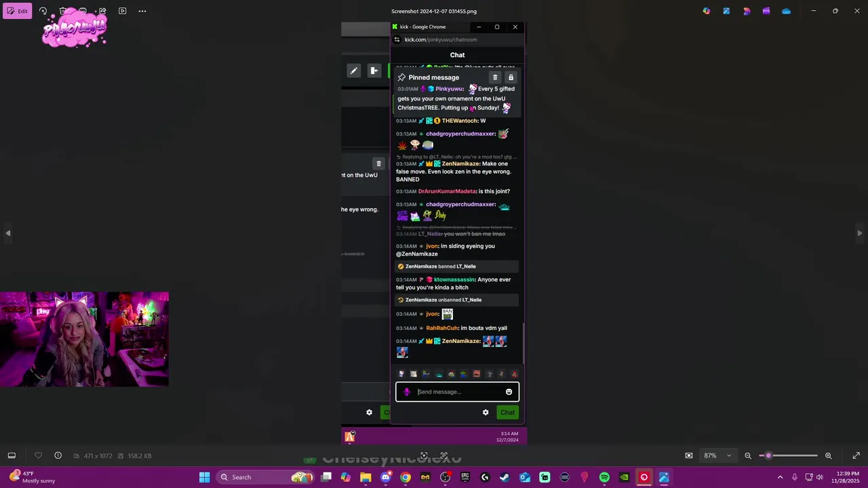Viewport: 868px width, 488px height.
Task: Open the NVIDIA app from the taskbar
Action: (624, 477)
